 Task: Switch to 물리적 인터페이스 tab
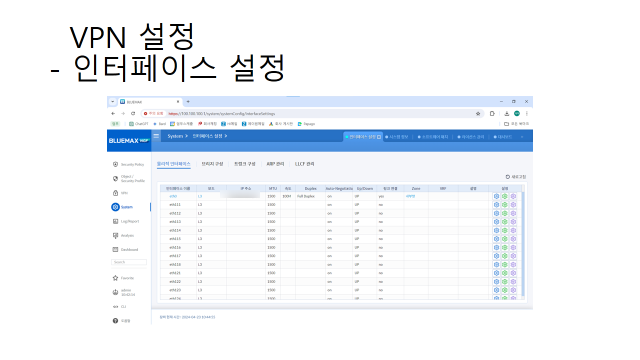(173, 164)
